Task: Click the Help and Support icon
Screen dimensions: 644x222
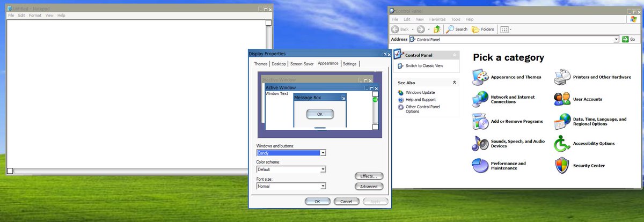Action: (400, 100)
